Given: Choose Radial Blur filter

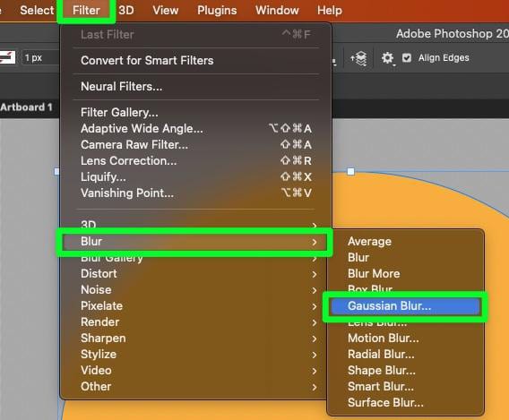Looking at the screenshot, I should pyautogui.click(x=405, y=355).
